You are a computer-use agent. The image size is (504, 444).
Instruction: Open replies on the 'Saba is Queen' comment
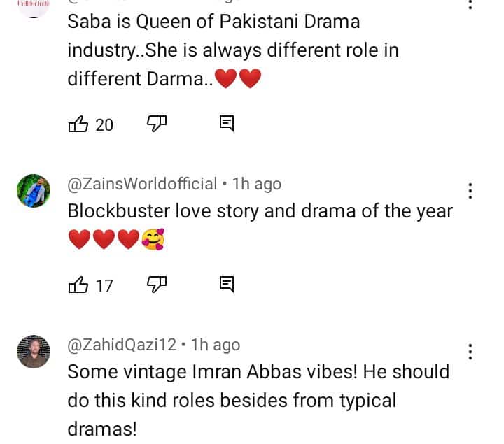(x=227, y=124)
